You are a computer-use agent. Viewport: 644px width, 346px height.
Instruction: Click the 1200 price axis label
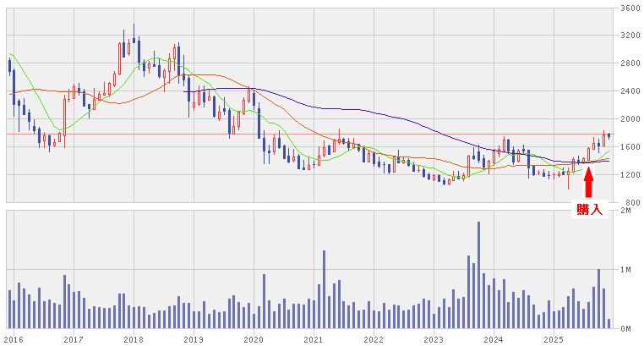point(629,175)
